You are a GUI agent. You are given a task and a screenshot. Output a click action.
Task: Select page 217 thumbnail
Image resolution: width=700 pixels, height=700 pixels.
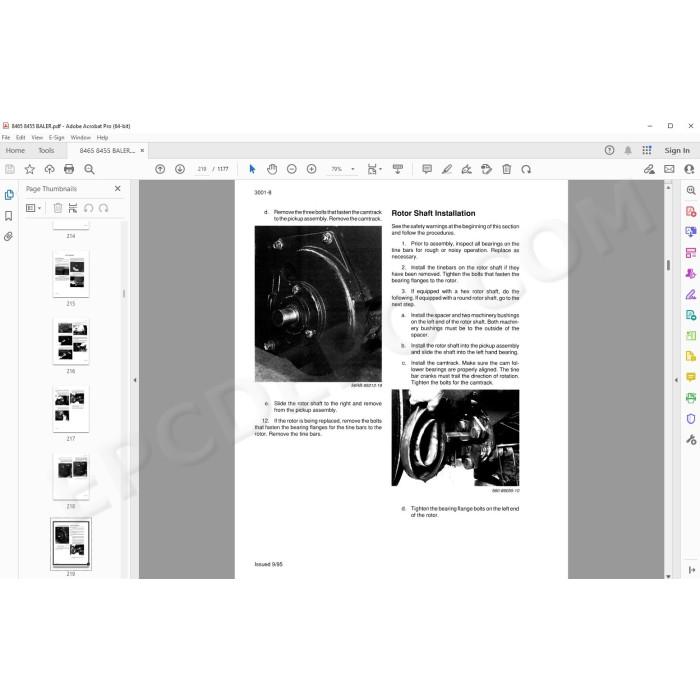[71, 408]
